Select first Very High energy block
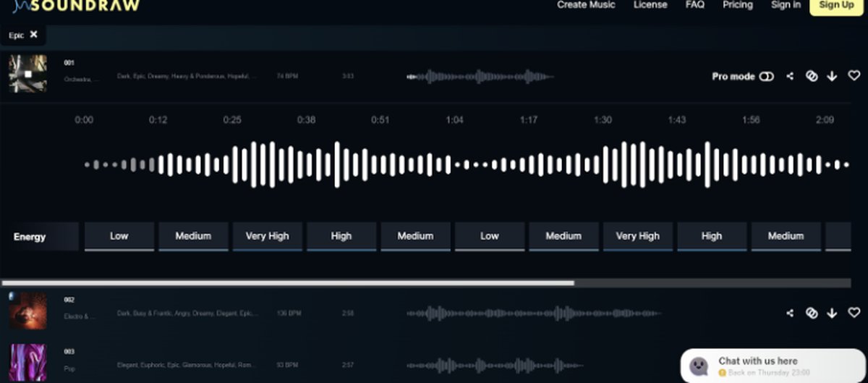 click(x=267, y=236)
